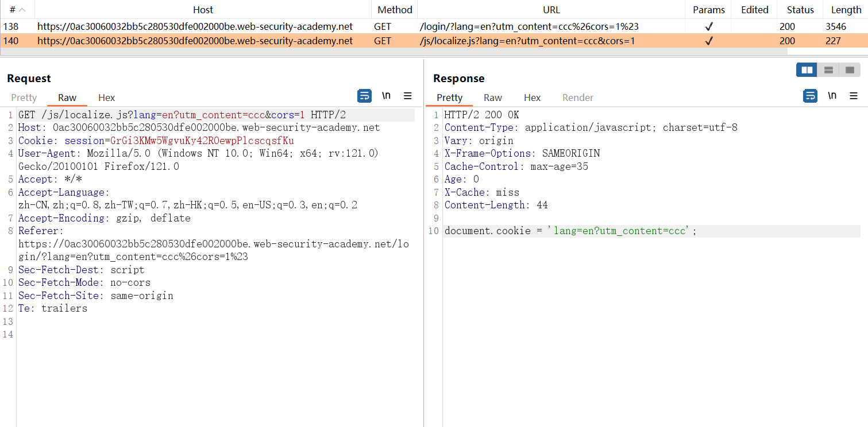The image size is (868, 427).
Task: Select side-by-side split layout icon
Action: click(807, 70)
